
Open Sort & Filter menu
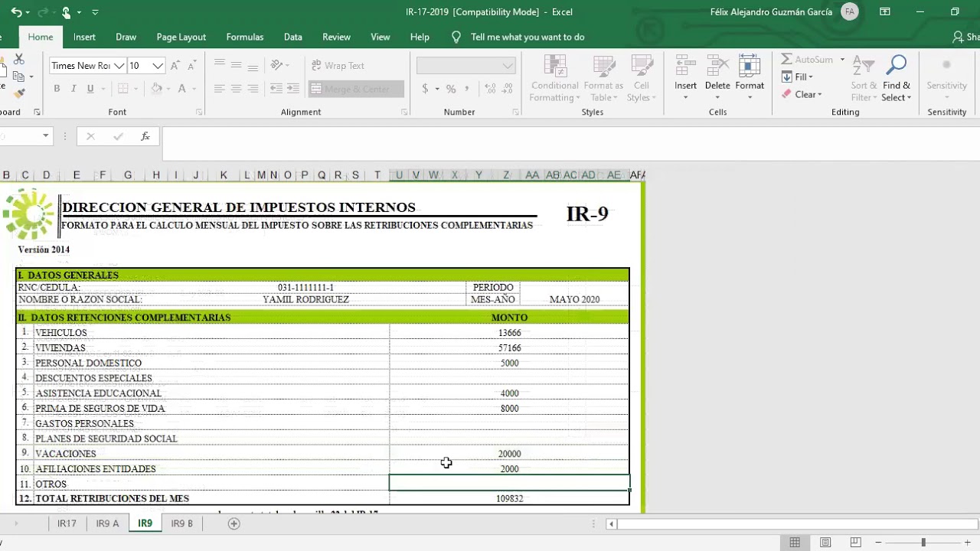(x=864, y=79)
